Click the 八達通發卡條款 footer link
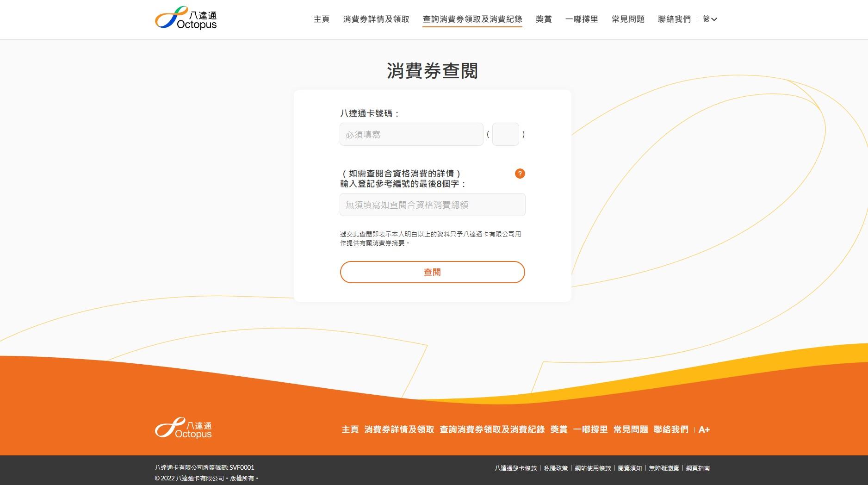868x485 pixels. [x=516, y=468]
